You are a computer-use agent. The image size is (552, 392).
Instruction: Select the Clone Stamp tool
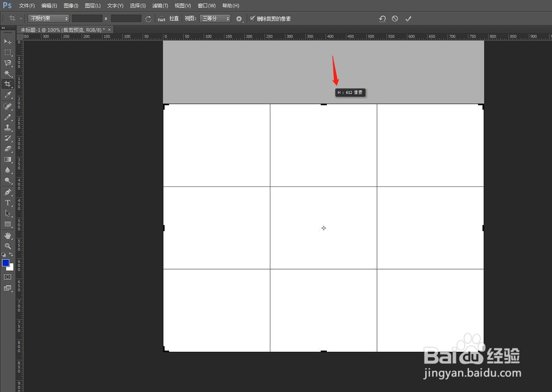pyautogui.click(x=7, y=126)
